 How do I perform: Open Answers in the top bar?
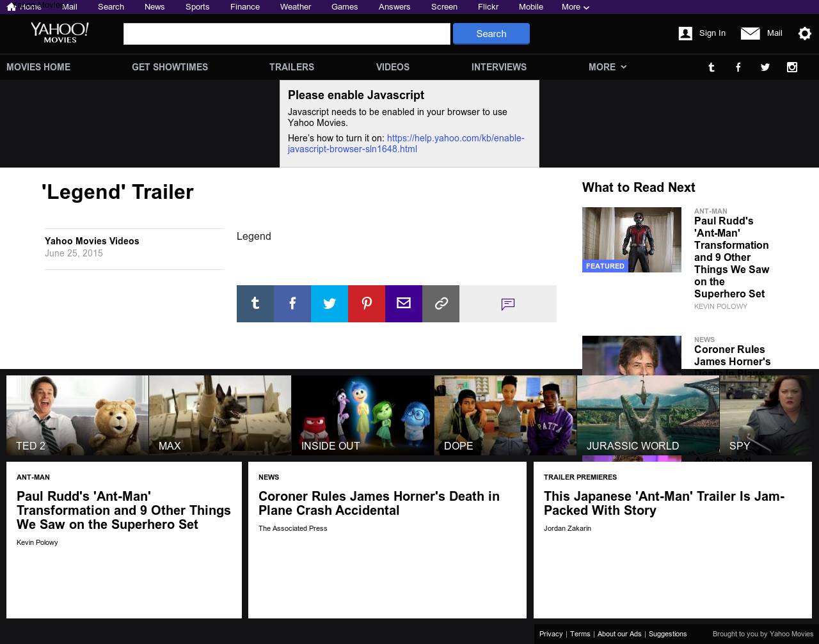point(395,7)
